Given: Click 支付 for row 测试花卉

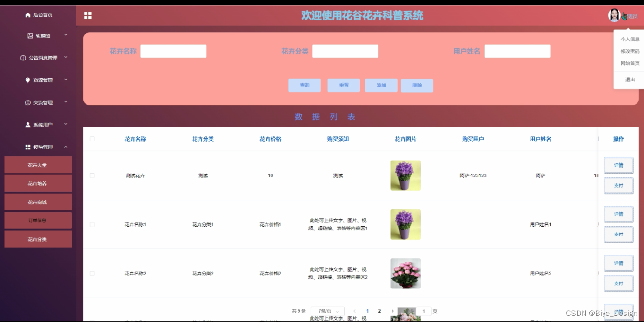Looking at the screenshot, I should point(618,185).
